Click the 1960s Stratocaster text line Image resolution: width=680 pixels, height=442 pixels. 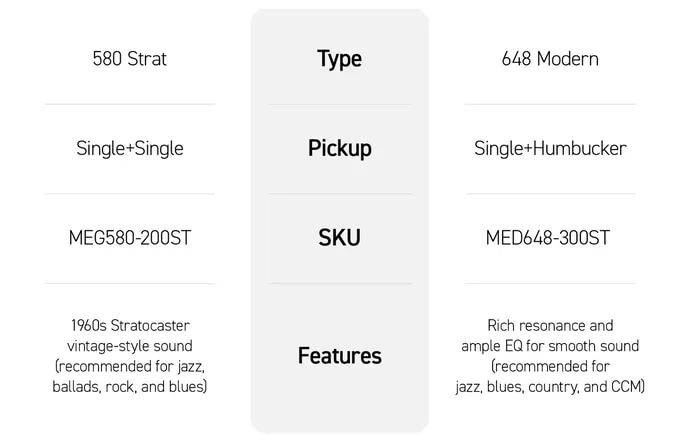130,325
